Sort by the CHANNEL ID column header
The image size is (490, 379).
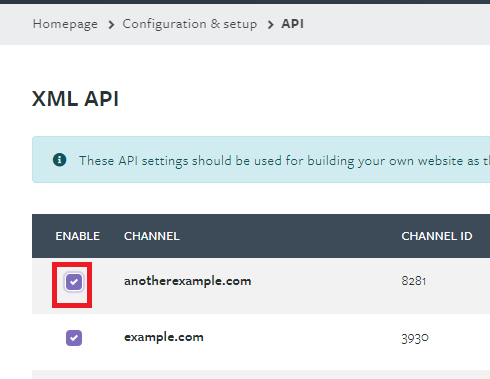tap(437, 236)
